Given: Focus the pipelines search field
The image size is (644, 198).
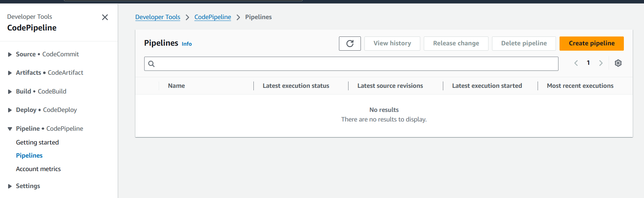Looking at the screenshot, I should click(351, 64).
